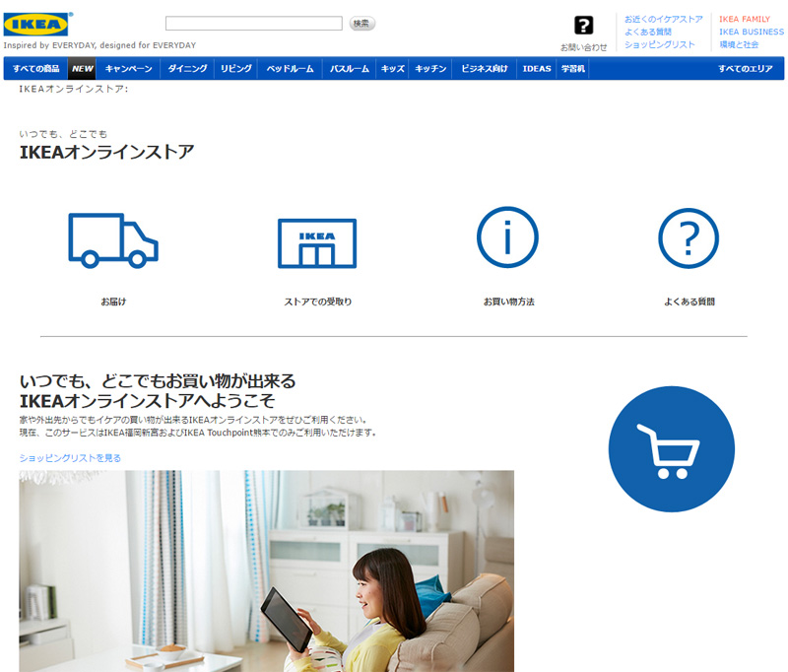Click the delivery truck icon

(x=113, y=240)
